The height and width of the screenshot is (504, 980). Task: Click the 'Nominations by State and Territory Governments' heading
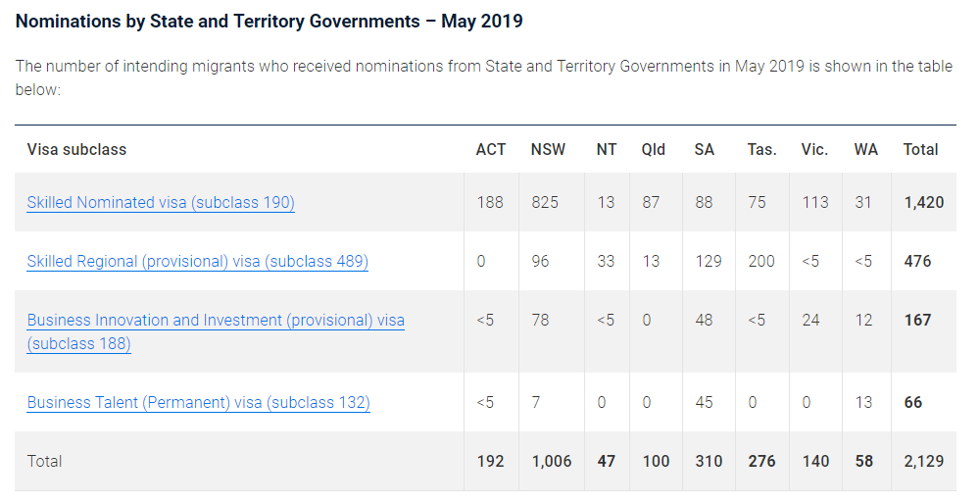(x=269, y=21)
